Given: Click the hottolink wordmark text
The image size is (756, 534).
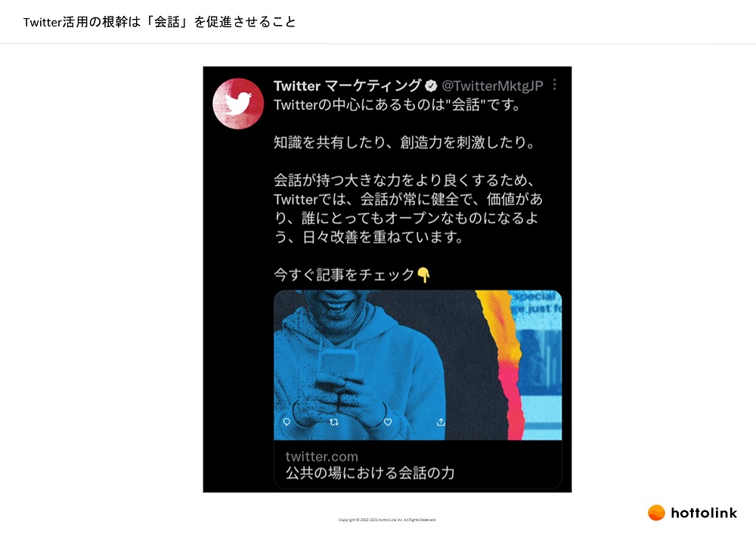Looking at the screenshot, I should [704, 513].
